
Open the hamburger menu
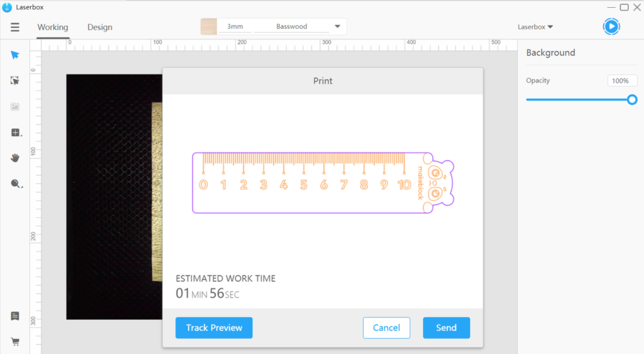pos(14,27)
